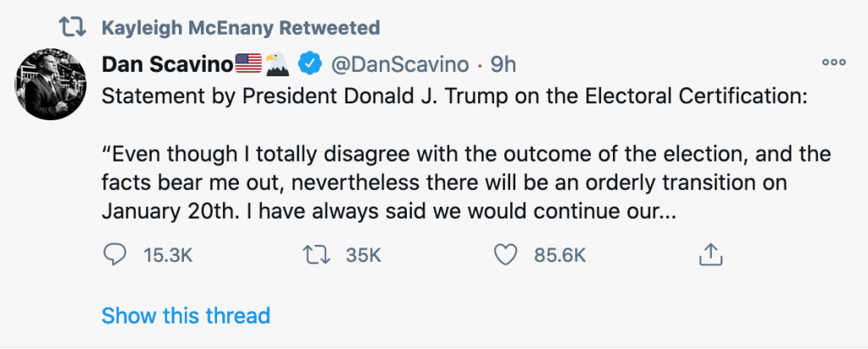Click the retweeted indicator icon at top
Screen dimensions: 868x349
(73, 27)
